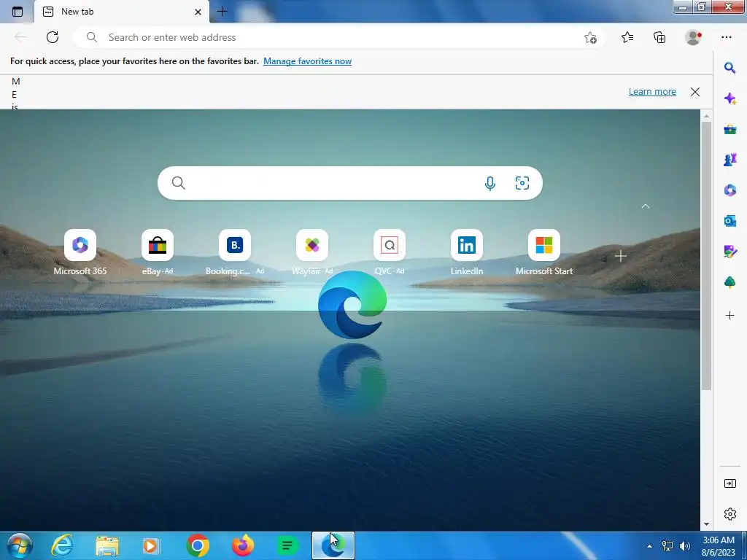Open the Learn more link

click(x=652, y=91)
